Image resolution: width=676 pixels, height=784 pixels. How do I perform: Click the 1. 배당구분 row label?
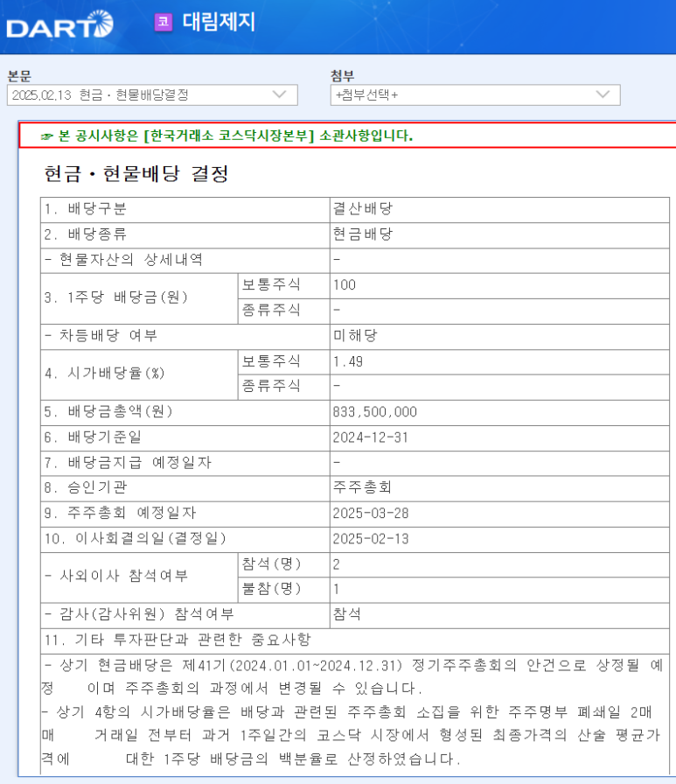(x=86, y=208)
